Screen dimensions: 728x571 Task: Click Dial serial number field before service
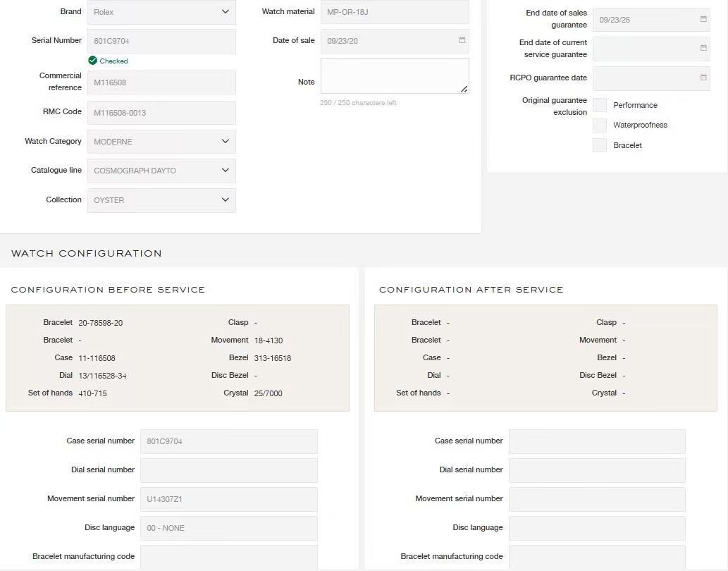tap(228, 470)
